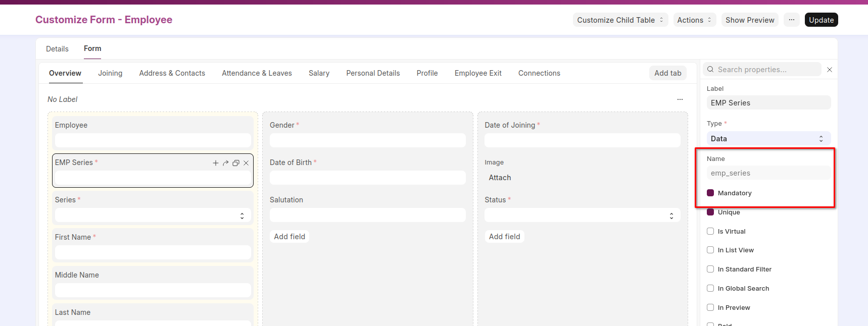Enable the In Global Search option
The height and width of the screenshot is (326, 868).
click(710, 288)
